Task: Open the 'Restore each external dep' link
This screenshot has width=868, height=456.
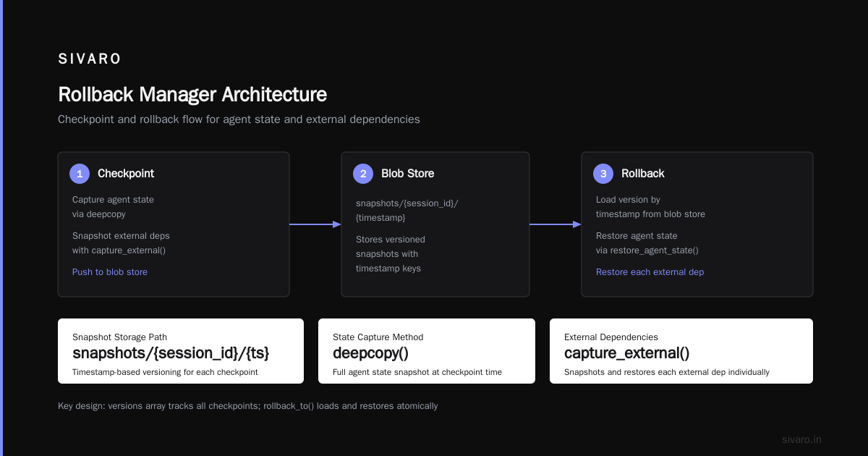Action: pos(650,272)
